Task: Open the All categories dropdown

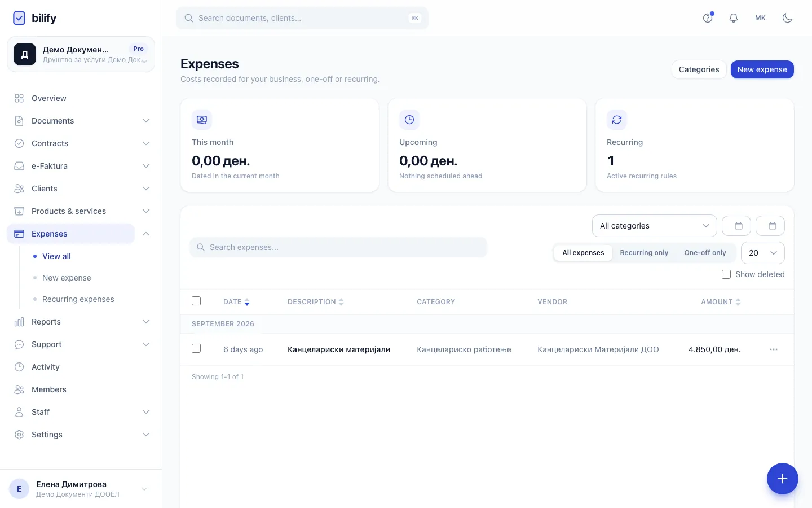Action: pyautogui.click(x=654, y=226)
